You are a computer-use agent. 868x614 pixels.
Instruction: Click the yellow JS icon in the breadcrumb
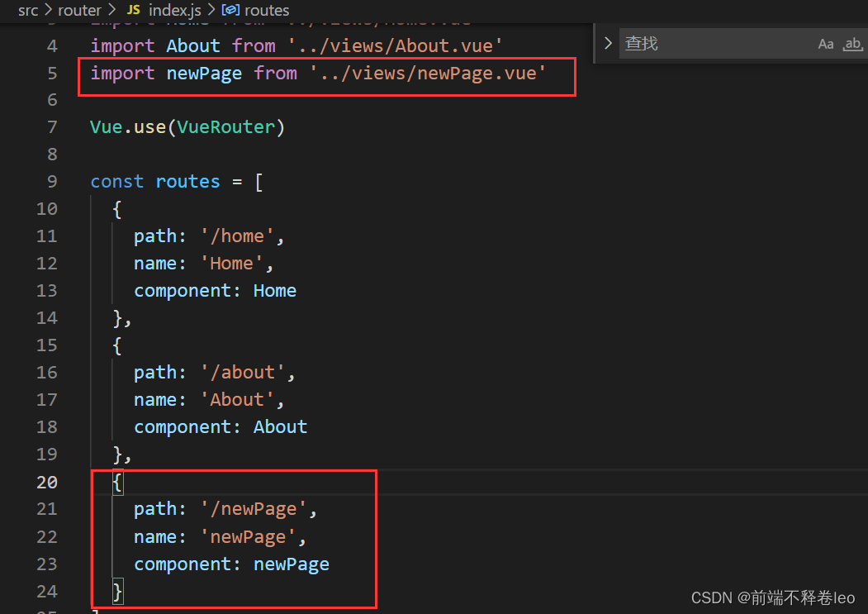click(132, 10)
